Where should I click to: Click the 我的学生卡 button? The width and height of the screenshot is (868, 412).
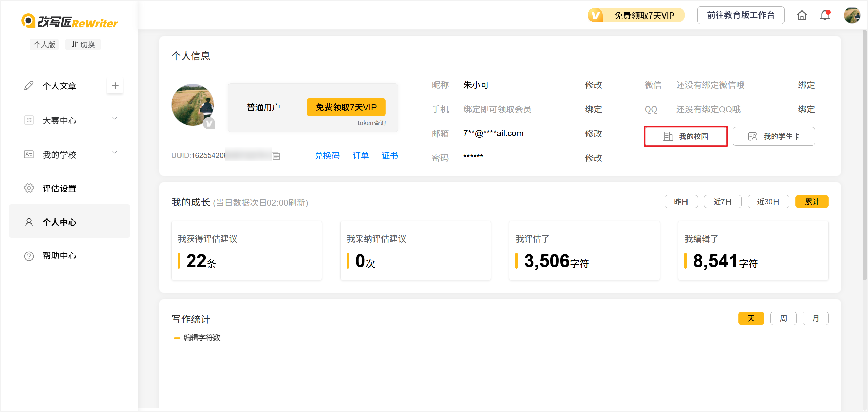click(773, 136)
